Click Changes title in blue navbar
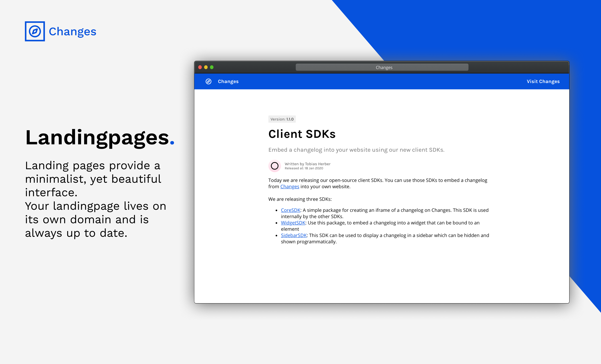601x364 pixels. [x=228, y=81]
